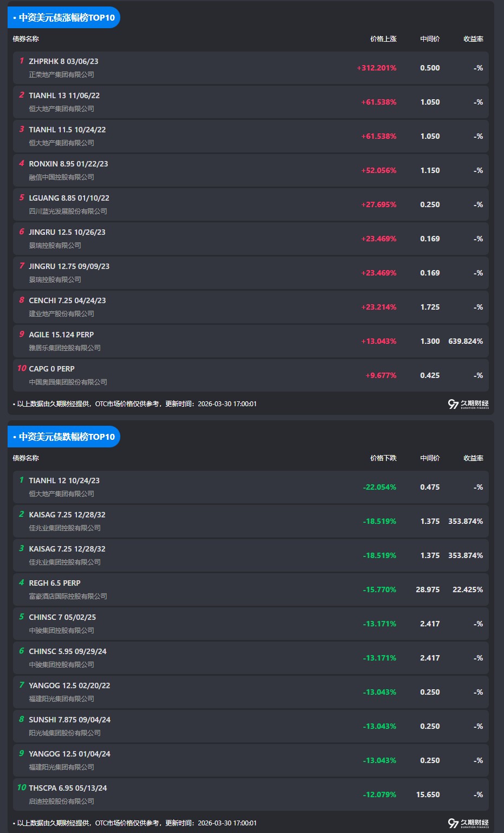Select the 中资美元债跌幅榜TOP10 title badge
Image resolution: width=504 pixels, height=833 pixels.
[64, 437]
